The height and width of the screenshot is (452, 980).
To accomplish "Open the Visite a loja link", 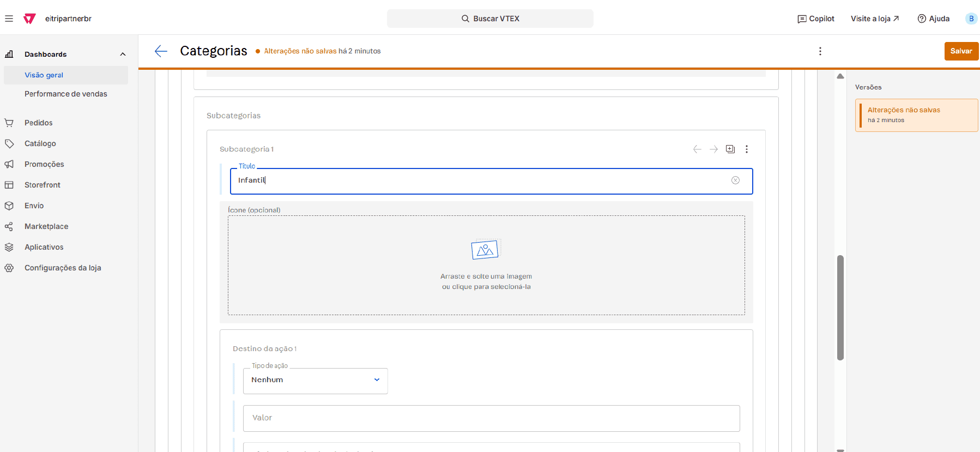I will (x=875, y=19).
